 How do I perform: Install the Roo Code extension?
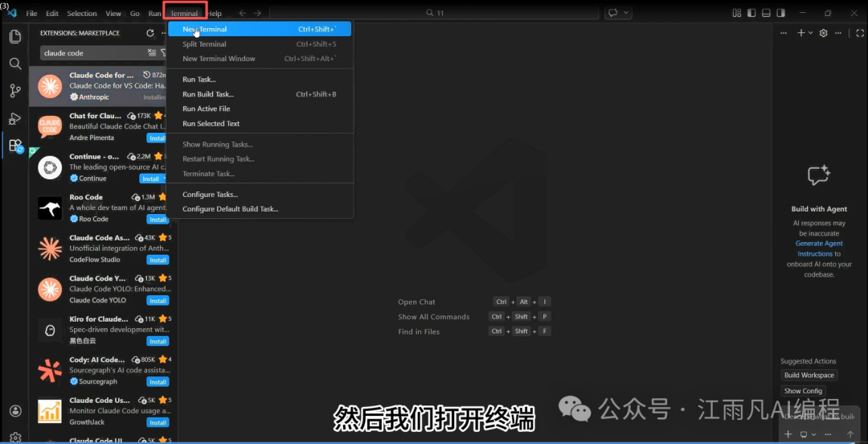158,220
